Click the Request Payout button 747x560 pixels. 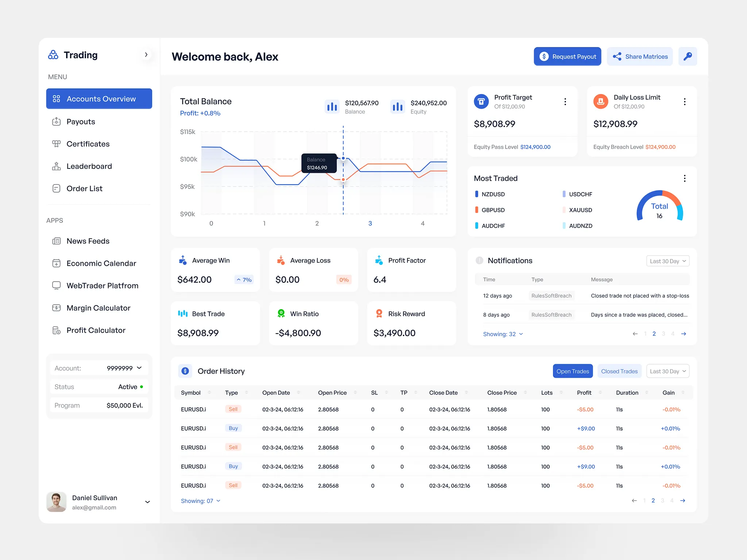point(567,56)
